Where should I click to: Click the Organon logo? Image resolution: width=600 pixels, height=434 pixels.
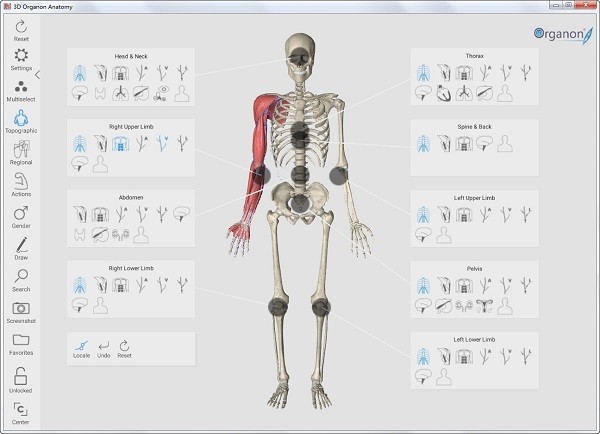coord(563,35)
